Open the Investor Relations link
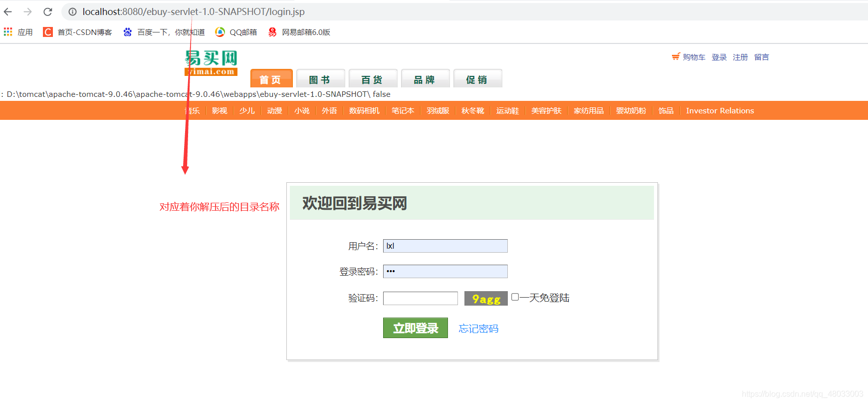868x403 pixels. point(720,111)
